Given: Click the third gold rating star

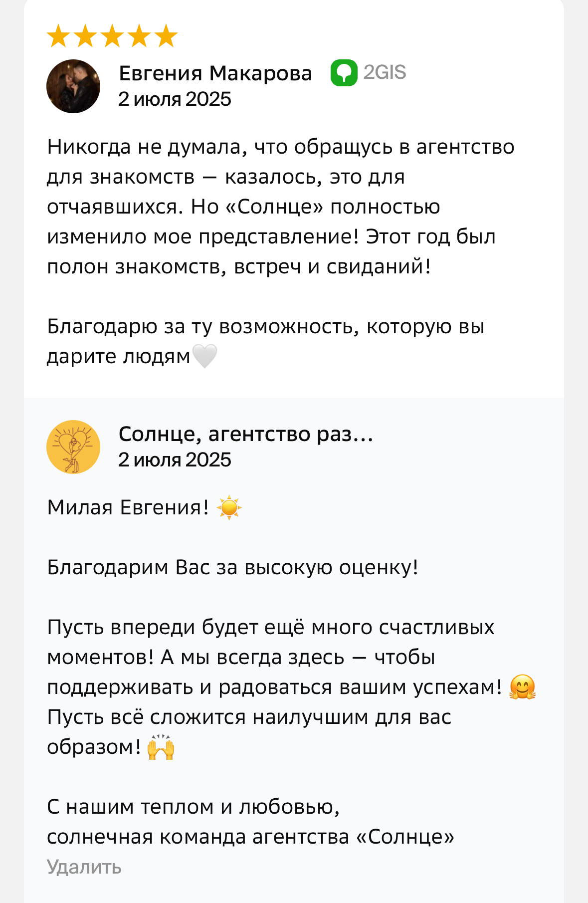Looking at the screenshot, I should tap(112, 36).
